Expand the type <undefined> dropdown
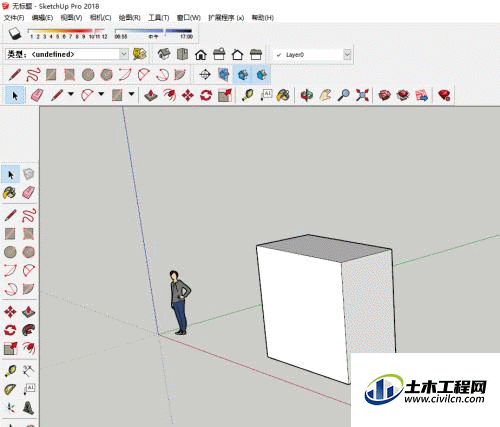 [x=124, y=54]
